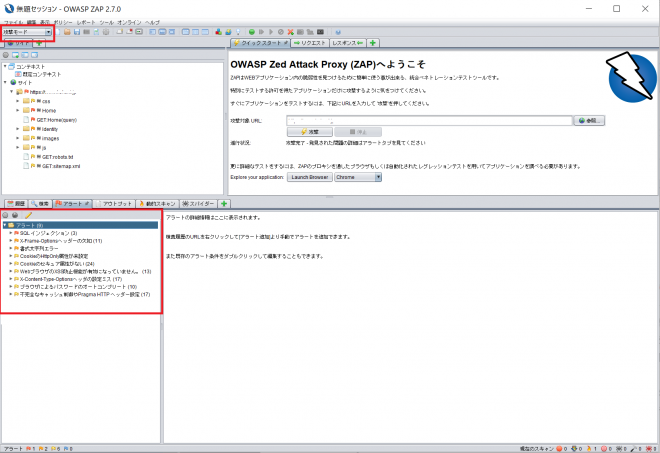Switch to the クイックスタート tab
This screenshot has width=660, height=453.
click(261, 43)
